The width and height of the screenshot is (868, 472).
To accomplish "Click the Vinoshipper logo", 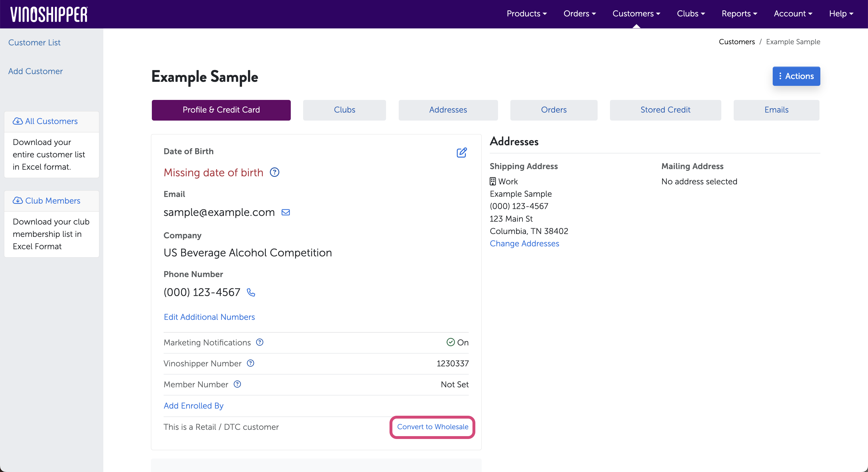I will (49, 14).
